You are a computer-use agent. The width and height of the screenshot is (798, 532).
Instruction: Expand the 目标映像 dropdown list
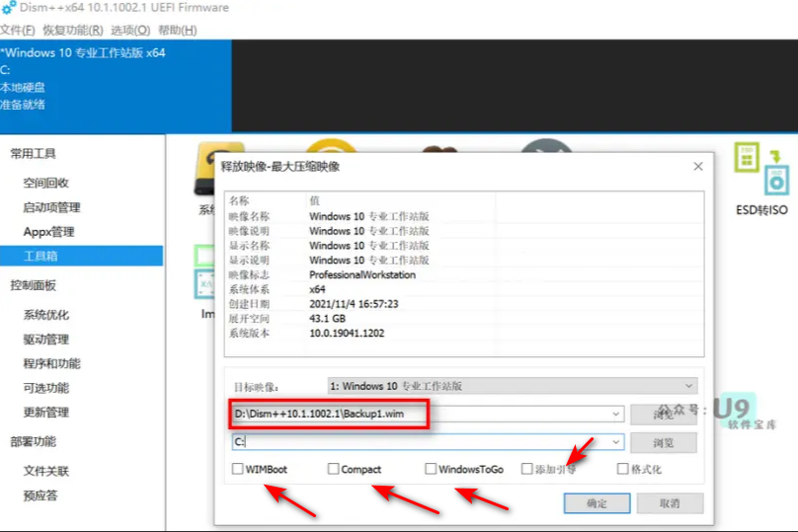coord(687,386)
